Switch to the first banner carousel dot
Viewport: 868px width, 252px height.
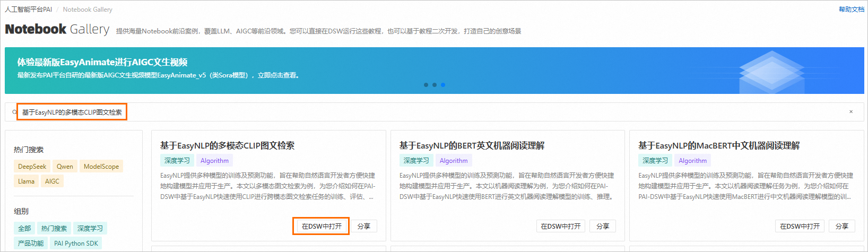coord(426,85)
